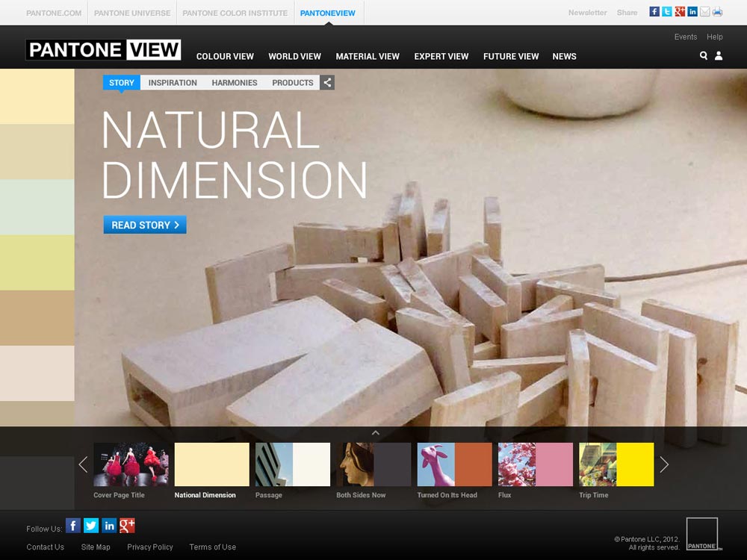Click the email envelope icon
Viewport: 747px width, 560px height.
[704, 11]
